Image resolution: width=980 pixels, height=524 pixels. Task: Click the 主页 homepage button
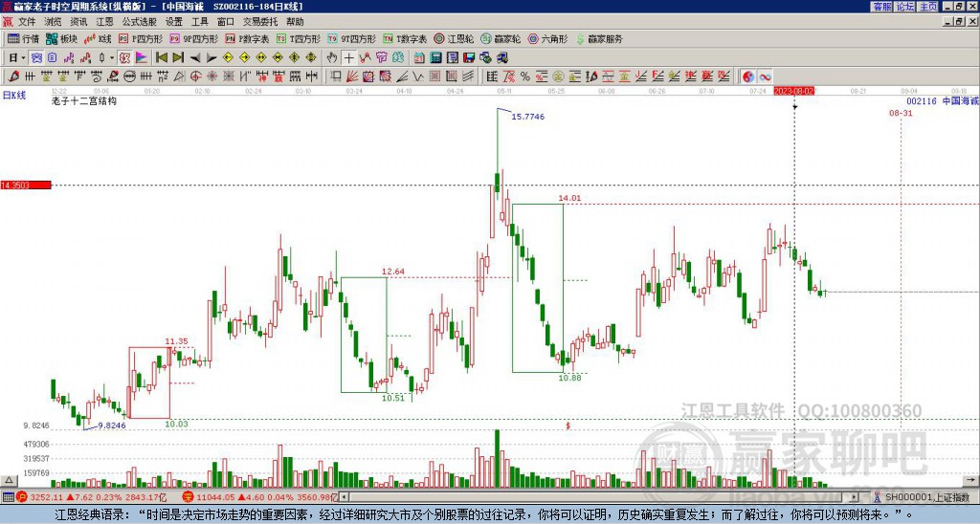(x=928, y=7)
